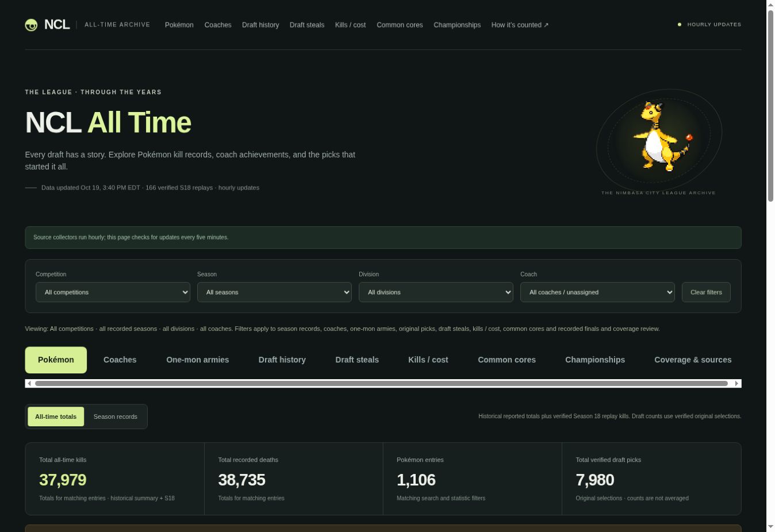Open the Season dropdown
The image size is (775, 532).
pyautogui.click(x=274, y=292)
